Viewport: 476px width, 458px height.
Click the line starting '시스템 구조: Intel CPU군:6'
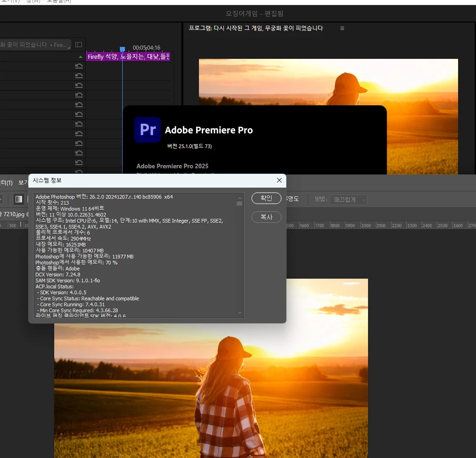tap(129, 221)
